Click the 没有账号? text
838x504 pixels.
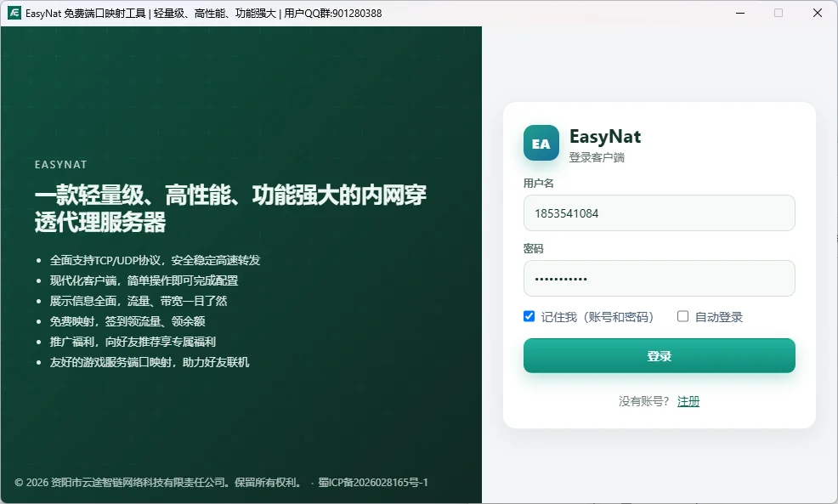(x=643, y=401)
